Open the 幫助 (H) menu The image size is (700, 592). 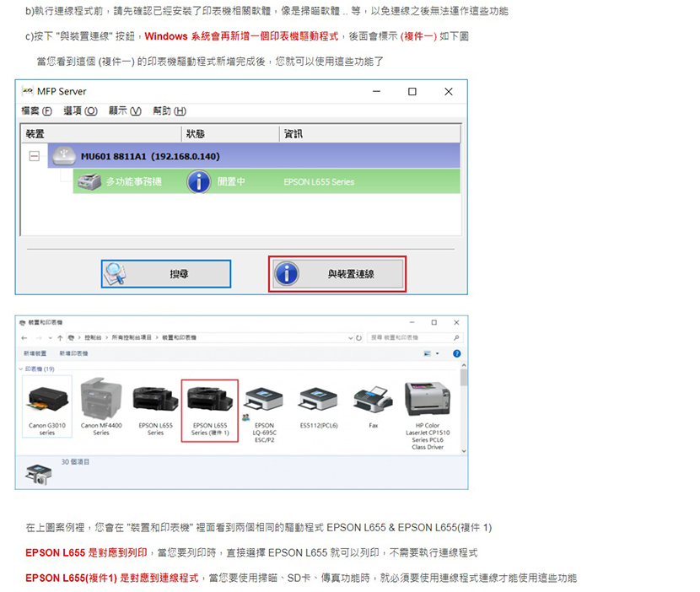(x=170, y=110)
